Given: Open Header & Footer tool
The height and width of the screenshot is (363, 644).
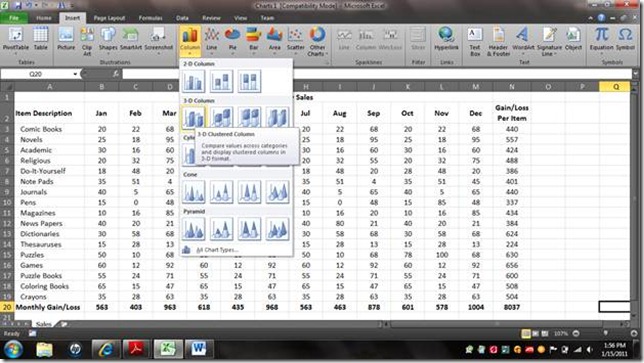Looking at the screenshot, I should 498,41.
